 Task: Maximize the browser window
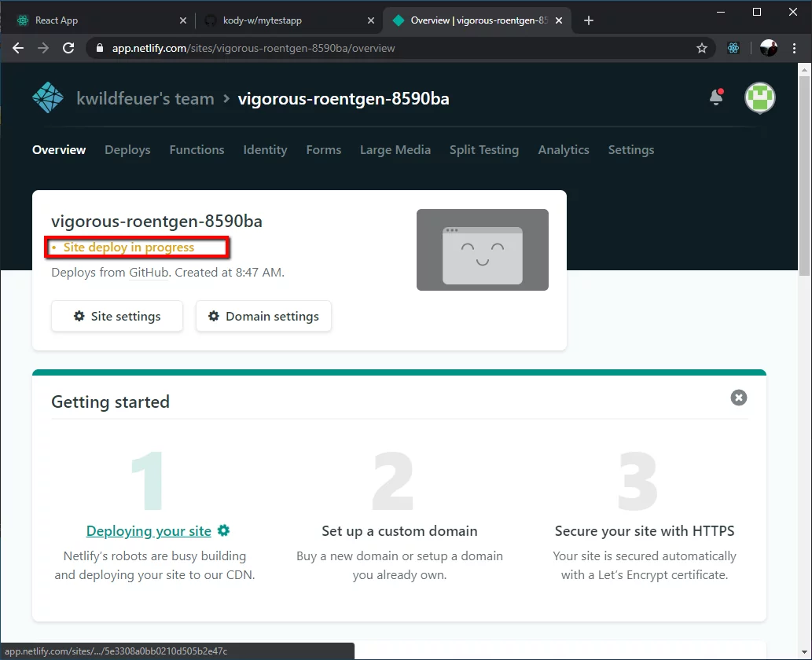[x=757, y=12]
